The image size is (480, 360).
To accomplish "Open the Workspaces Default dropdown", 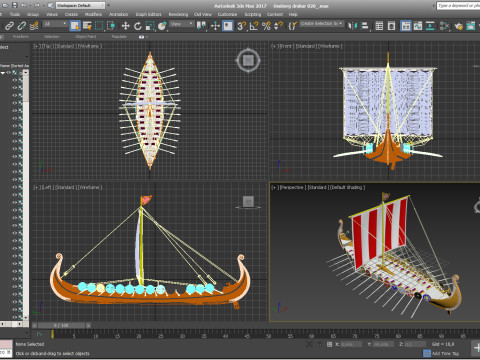I will click(x=80, y=5).
